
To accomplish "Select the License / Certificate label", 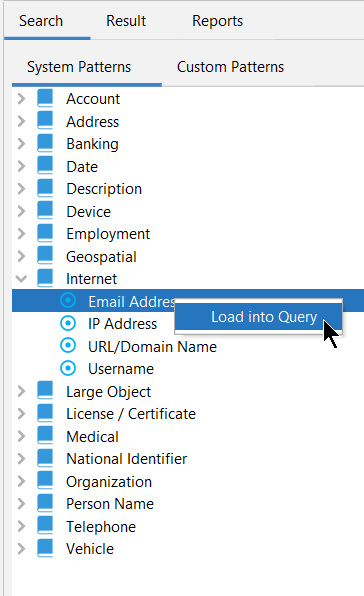I will 131,414.
